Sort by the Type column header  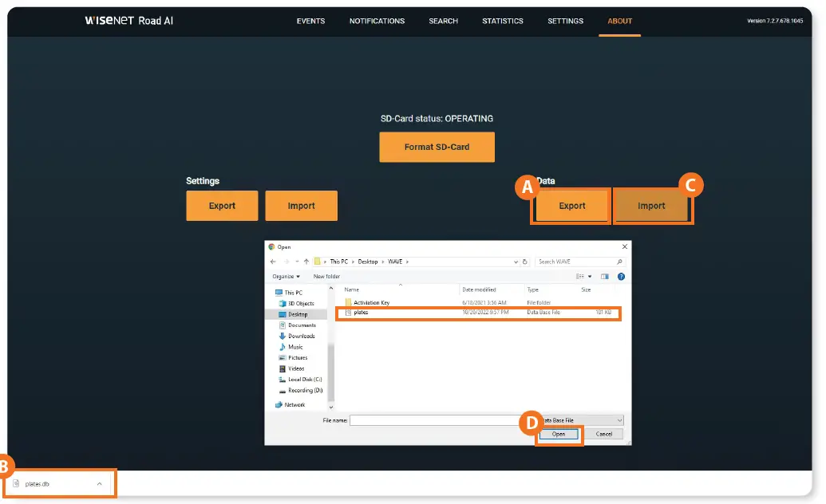pyautogui.click(x=532, y=289)
